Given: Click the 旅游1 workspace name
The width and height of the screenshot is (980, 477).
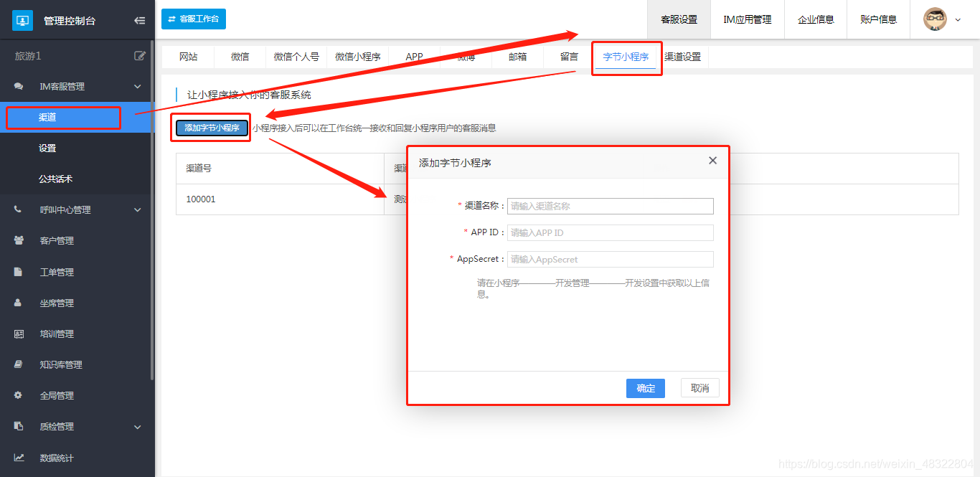Looking at the screenshot, I should point(28,56).
